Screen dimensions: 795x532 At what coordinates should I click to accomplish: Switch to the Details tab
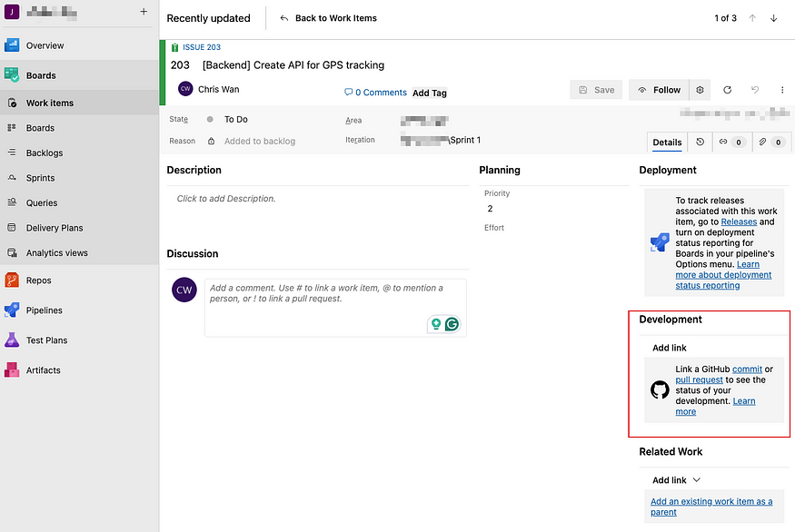point(667,142)
